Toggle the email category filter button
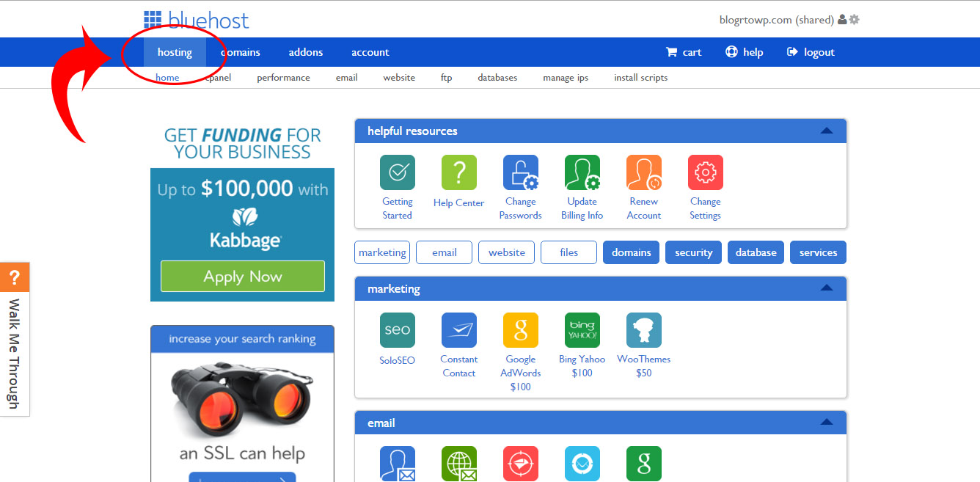This screenshot has width=980, height=482. 445,252
